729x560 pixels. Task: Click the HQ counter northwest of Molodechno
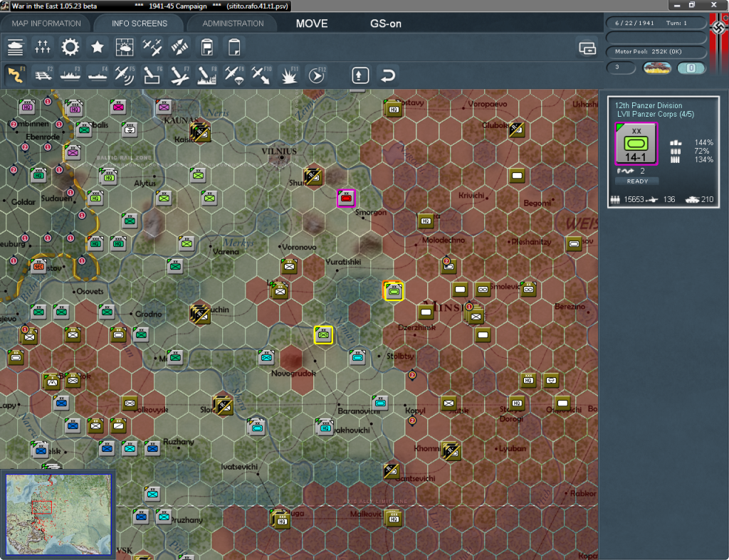click(x=426, y=221)
